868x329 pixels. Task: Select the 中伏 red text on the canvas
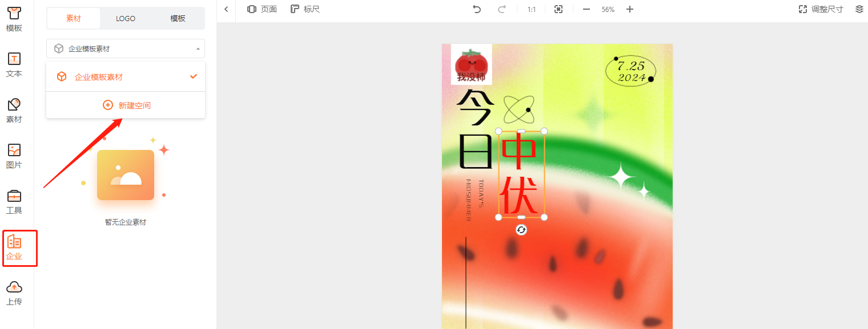(x=521, y=174)
